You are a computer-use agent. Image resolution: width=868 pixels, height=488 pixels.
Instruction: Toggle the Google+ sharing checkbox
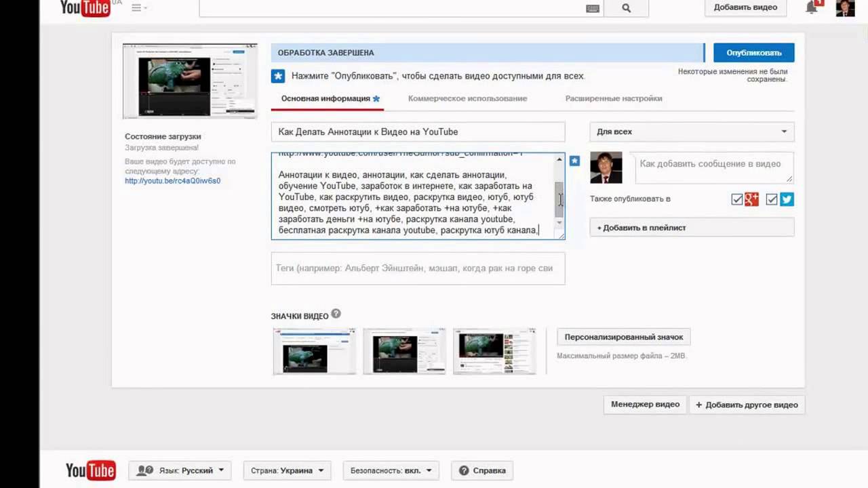(x=737, y=199)
